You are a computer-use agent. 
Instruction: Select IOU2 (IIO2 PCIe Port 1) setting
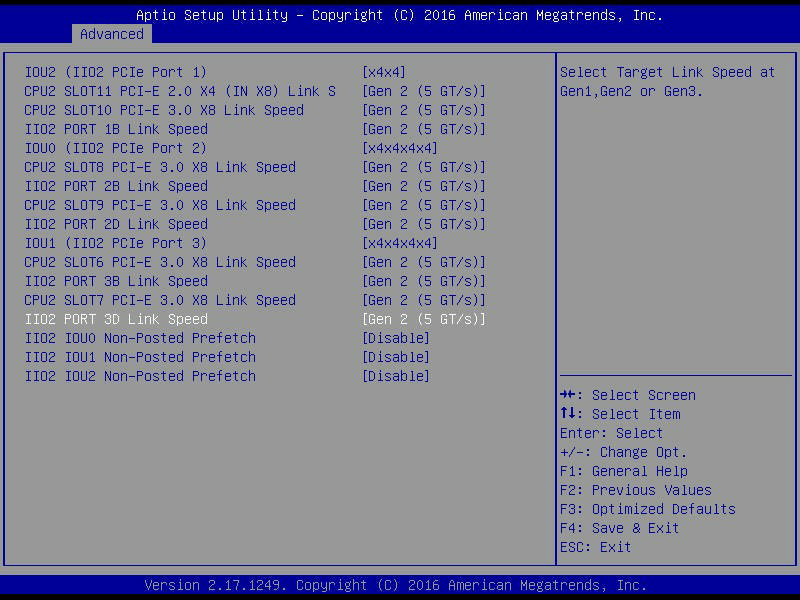(116, 72)
